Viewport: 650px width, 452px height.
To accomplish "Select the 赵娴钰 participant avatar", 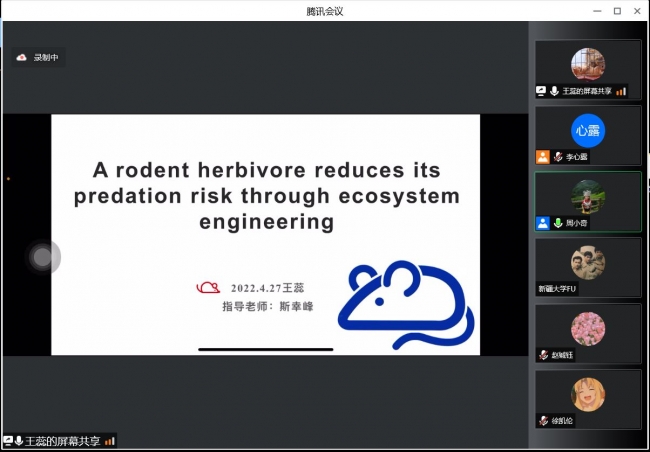I will point(588,328).
